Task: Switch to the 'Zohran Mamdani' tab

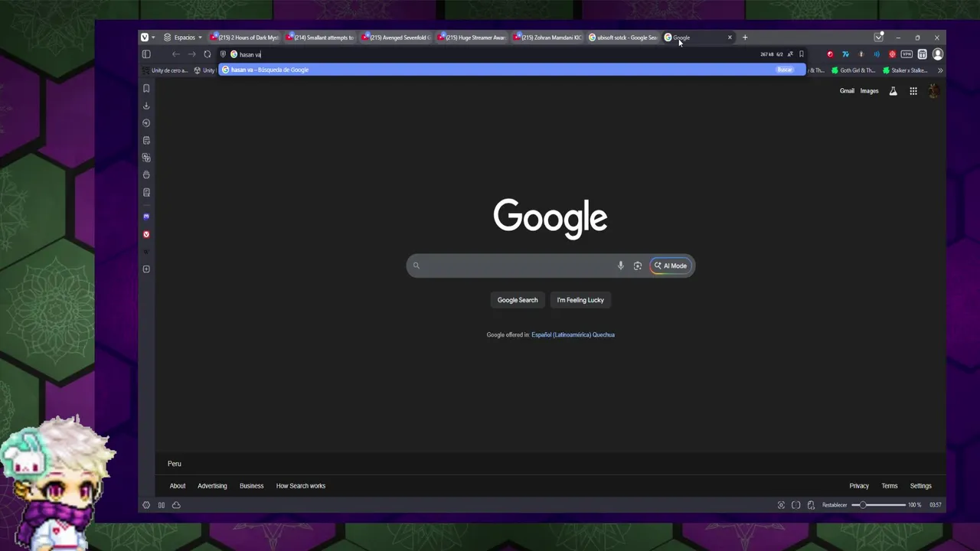Action: [x=548, y=37]
